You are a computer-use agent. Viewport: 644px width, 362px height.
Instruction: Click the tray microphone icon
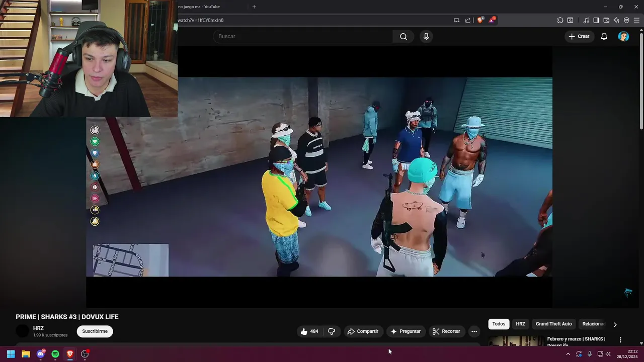click(x=590, y=354)
